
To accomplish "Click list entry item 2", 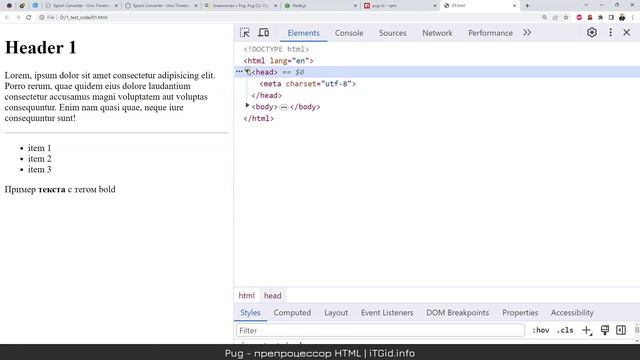I will point(40,159).
